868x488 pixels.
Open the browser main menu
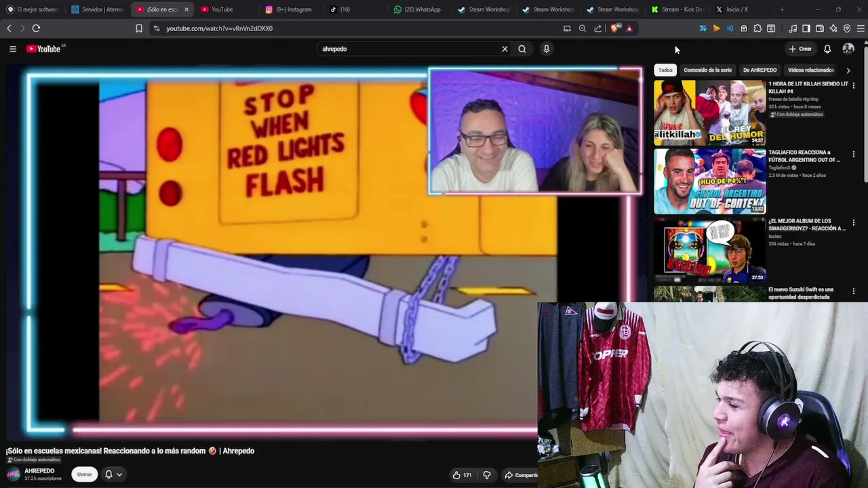pos(861,28)
